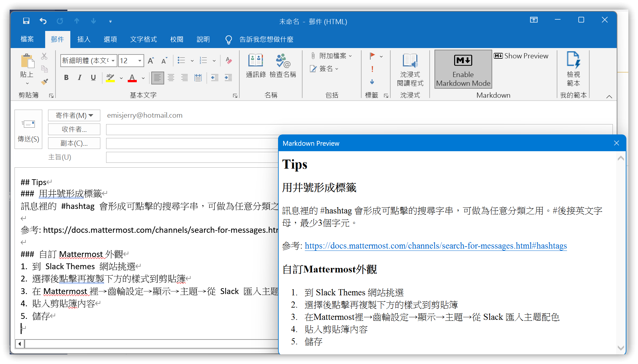Toggle align right paragraph alignment
The height and width of the screenshot is (364, 638).
click(x=184, y=78)
